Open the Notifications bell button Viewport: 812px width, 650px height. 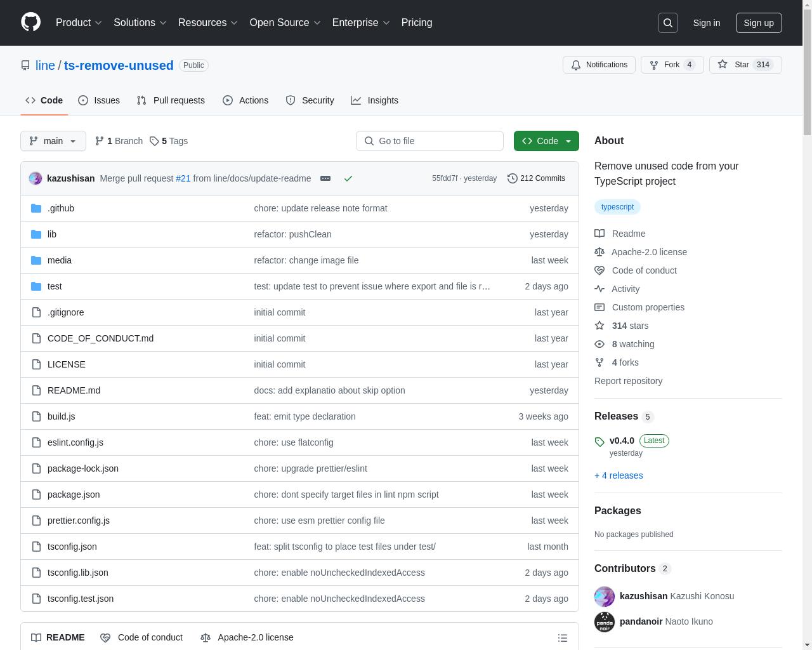tap(599, 65)
